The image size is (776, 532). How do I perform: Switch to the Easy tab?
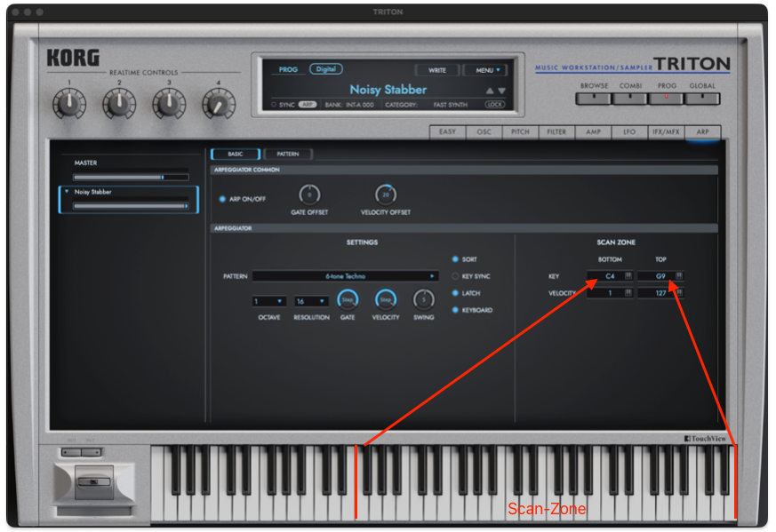click(447, 131)
